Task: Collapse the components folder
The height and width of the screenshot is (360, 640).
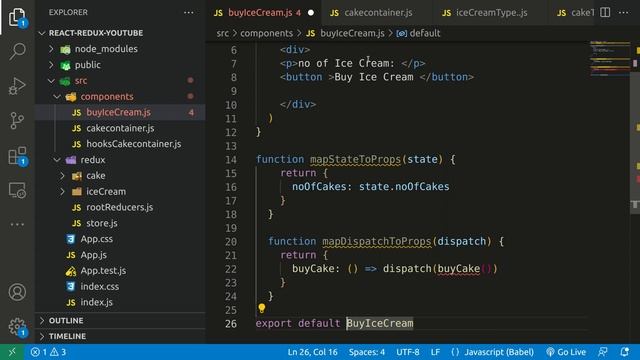Action: click(107, 97)
